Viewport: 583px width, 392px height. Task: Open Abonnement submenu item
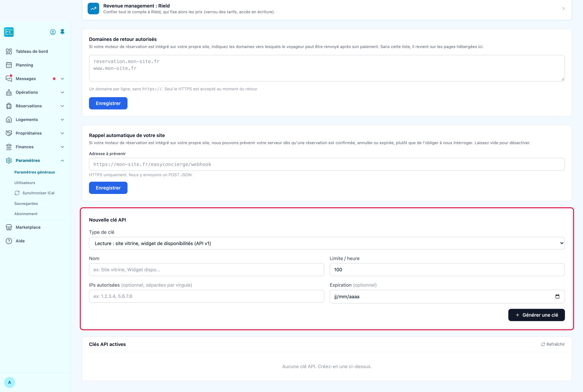[26, 214]
